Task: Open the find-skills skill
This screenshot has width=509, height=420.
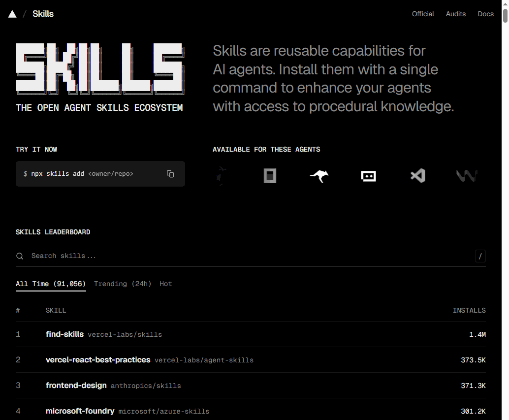Action: [x=64, y=334]
